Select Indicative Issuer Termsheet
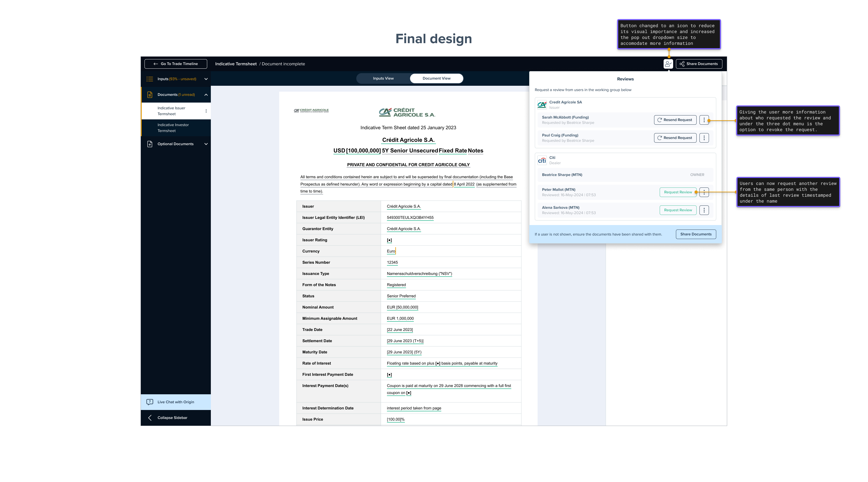The image size is (868, 482). (x=172, y=111)
